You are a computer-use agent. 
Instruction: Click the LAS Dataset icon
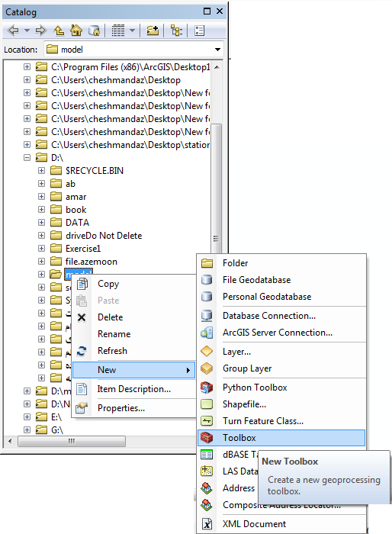coord(207,471)
